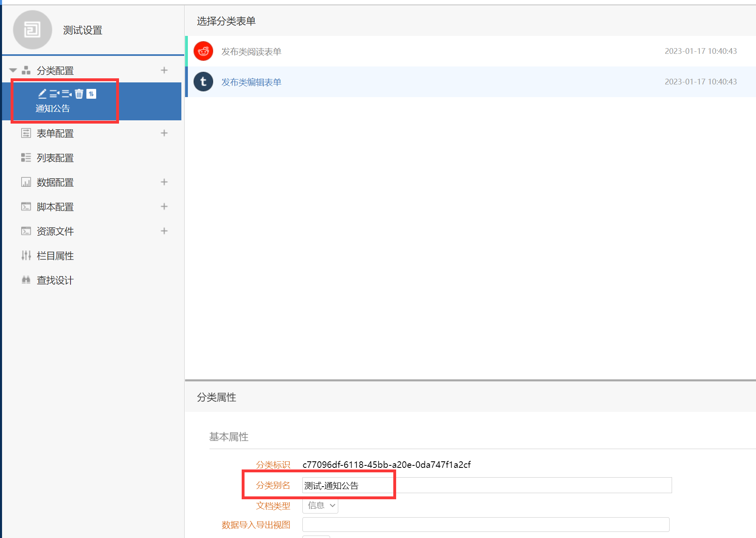Click the chart icon beside 数据配置
The width and height of the screenshot is (756, 538).
tap(26, 182)
